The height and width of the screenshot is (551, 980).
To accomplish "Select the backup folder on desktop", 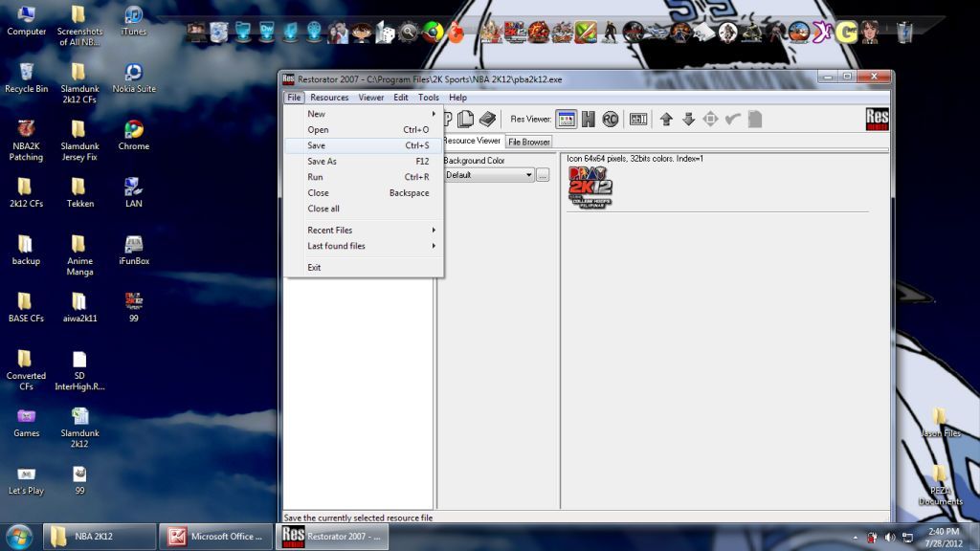I will pyautogui.click(x=26, y=251).
